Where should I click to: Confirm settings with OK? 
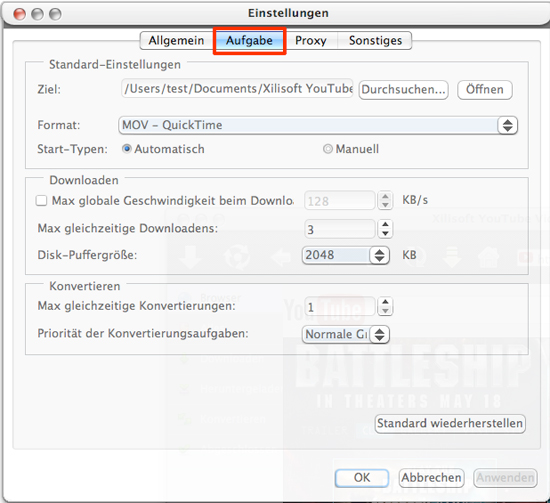coord(362,478)
